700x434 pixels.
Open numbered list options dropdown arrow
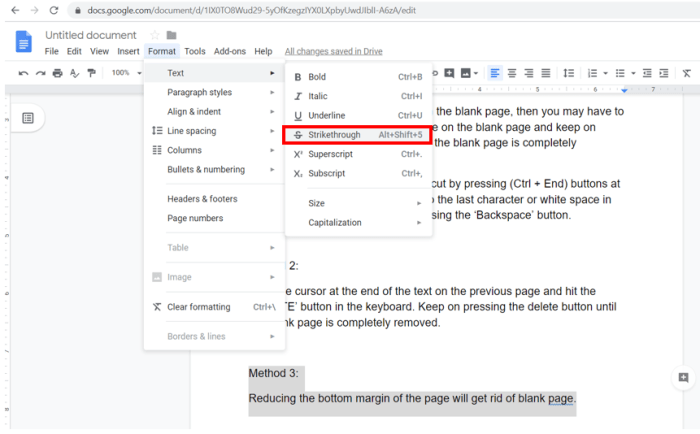pyautogui.click(x=605, y=73)
